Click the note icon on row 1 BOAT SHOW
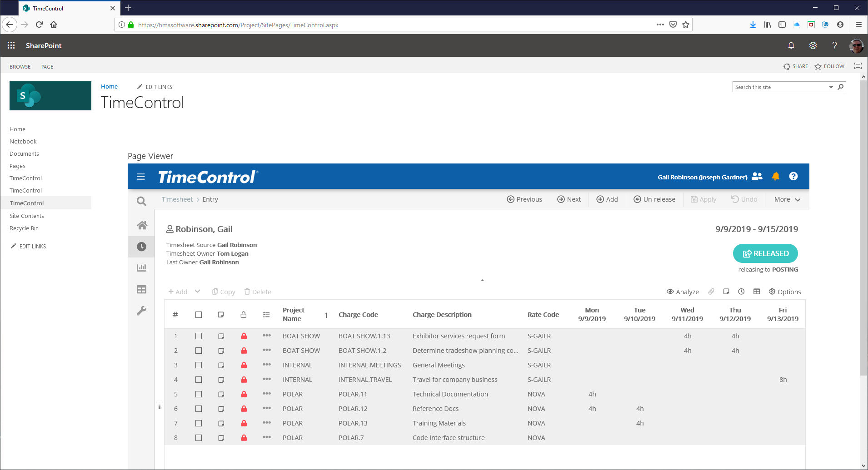 (x=221, y=336)
